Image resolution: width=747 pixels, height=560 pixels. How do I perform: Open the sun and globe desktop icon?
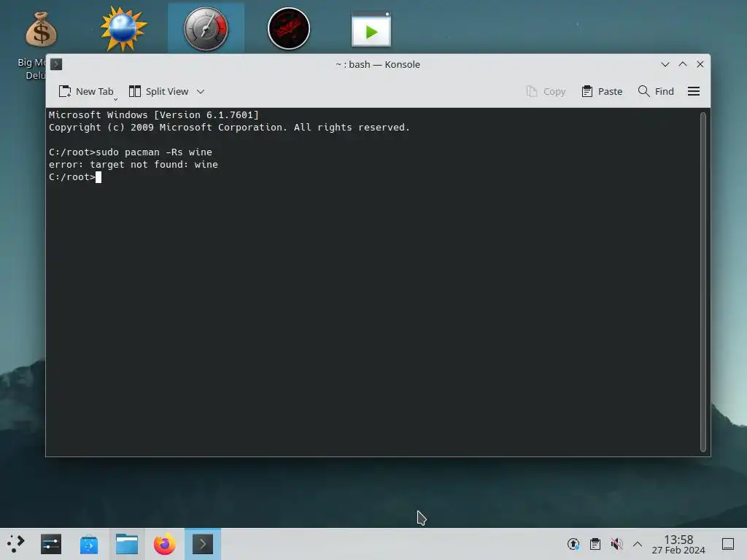[123, 29]
